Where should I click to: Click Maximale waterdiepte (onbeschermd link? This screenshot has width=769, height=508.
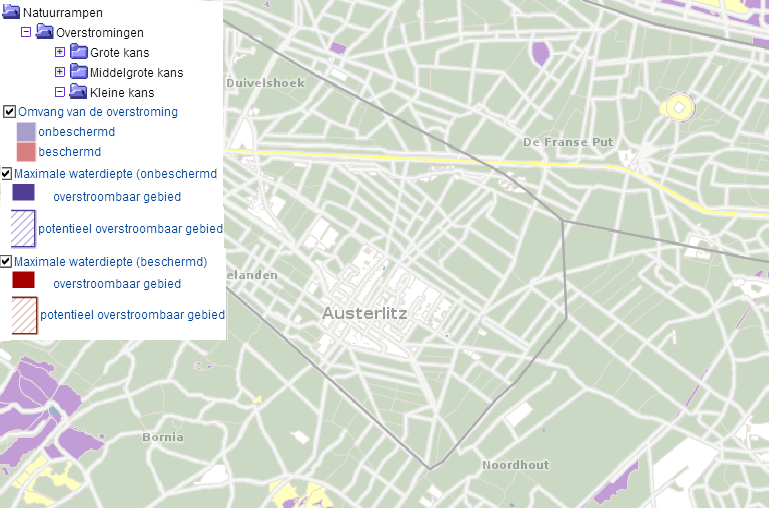[x=115, y=174]
